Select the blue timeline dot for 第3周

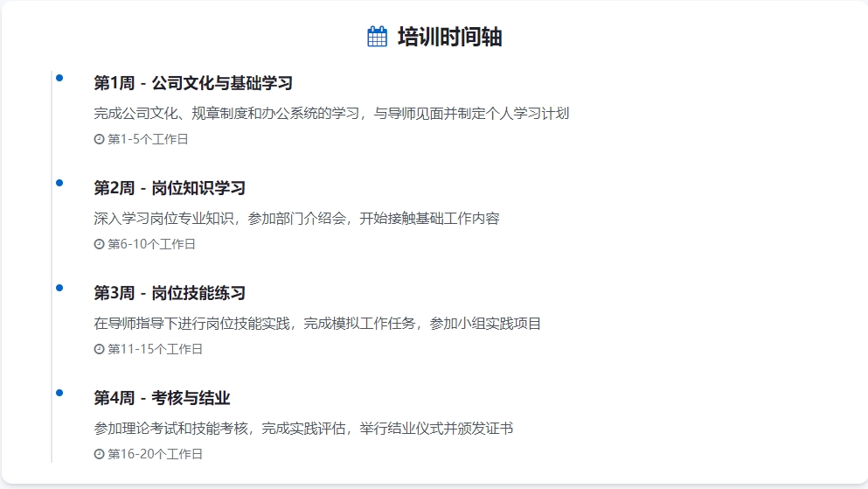pyautogui.click(x=59, y=288)
